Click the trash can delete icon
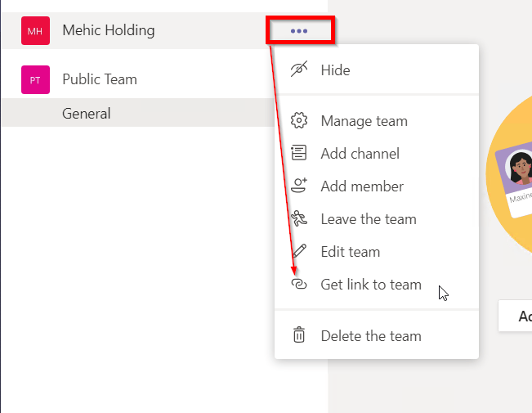Image resolution: width=532 pixels, height=413 pixels. pyautogui.click(x=299, y=335)
